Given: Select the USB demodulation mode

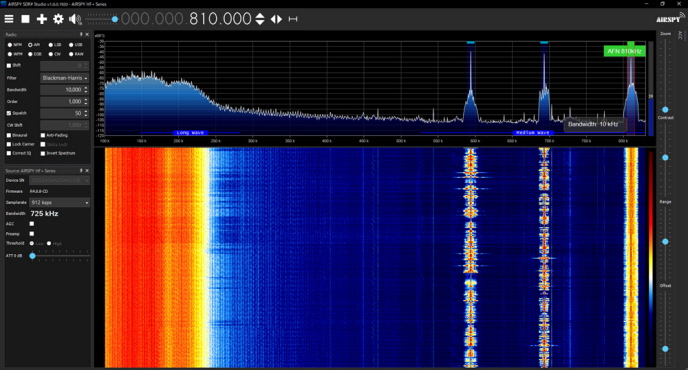Looking at the screenshot, I should [71, 45].
